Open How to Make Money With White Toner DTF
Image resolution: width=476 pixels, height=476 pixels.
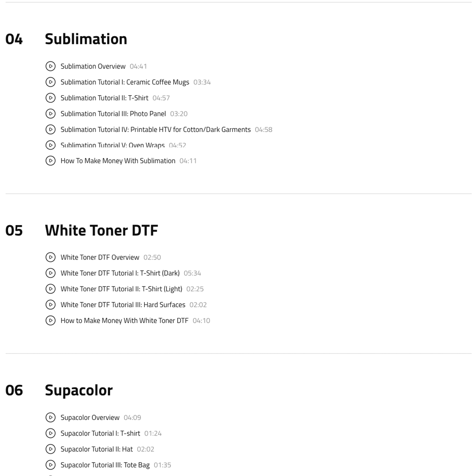click(x=124, y=320)
